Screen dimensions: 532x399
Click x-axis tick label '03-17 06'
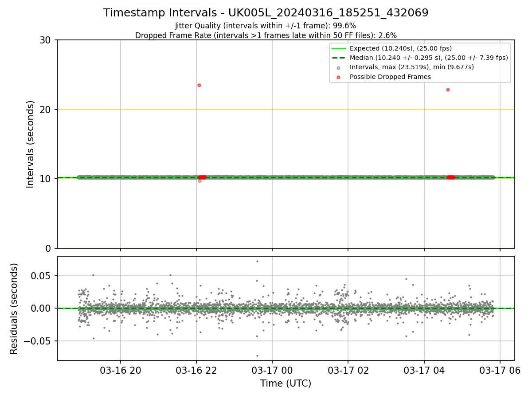pos(500,370)
